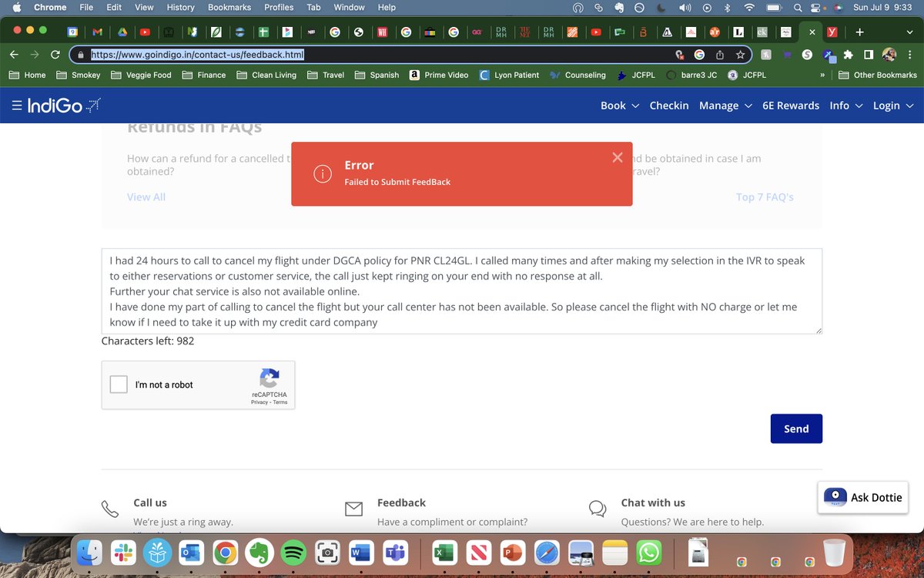Viewport: 924px width, 578px height.
Task: Open the Travel bookmarks folder
Action: [x=326, y=75]
